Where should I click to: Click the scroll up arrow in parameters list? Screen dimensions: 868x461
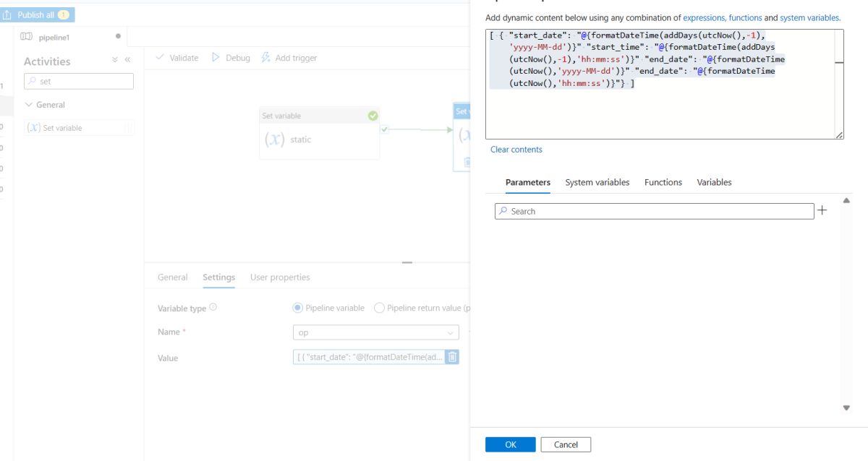point(846,200)
